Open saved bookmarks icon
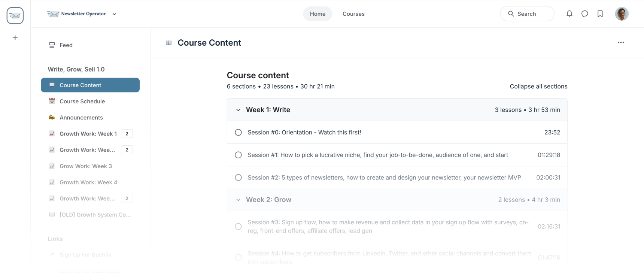The image size is (644, 273). (600, 13)
